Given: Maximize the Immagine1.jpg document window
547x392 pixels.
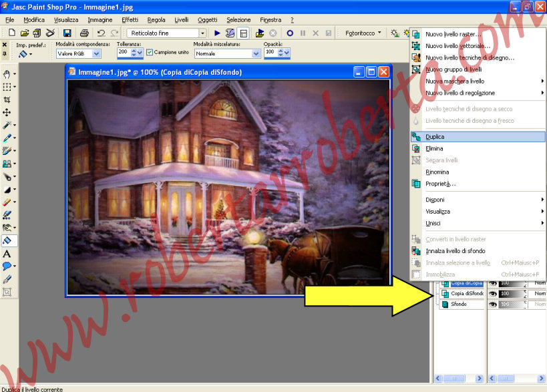Looking at the screenshot, I should pyautogui.click(x=371, y=72).
